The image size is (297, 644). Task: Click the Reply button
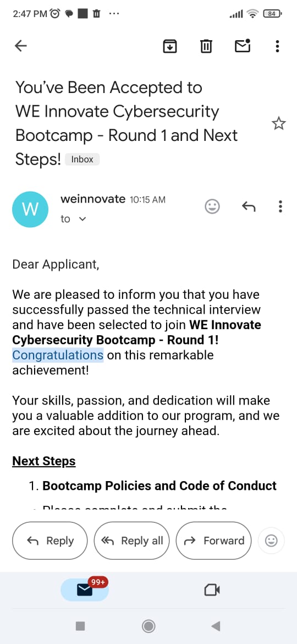50,541
